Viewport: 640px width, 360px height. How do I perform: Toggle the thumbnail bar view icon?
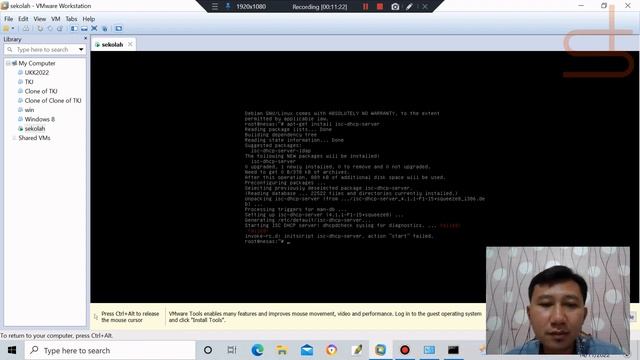click(84, 29)
